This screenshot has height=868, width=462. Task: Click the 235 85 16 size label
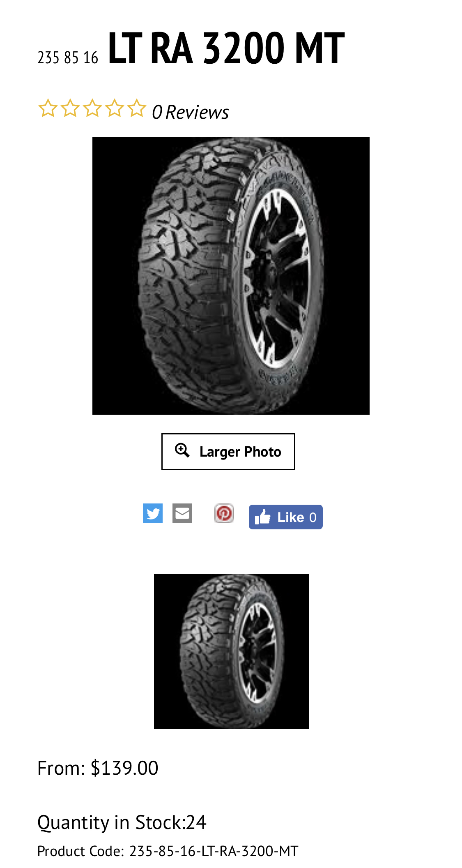coord(68,58)
